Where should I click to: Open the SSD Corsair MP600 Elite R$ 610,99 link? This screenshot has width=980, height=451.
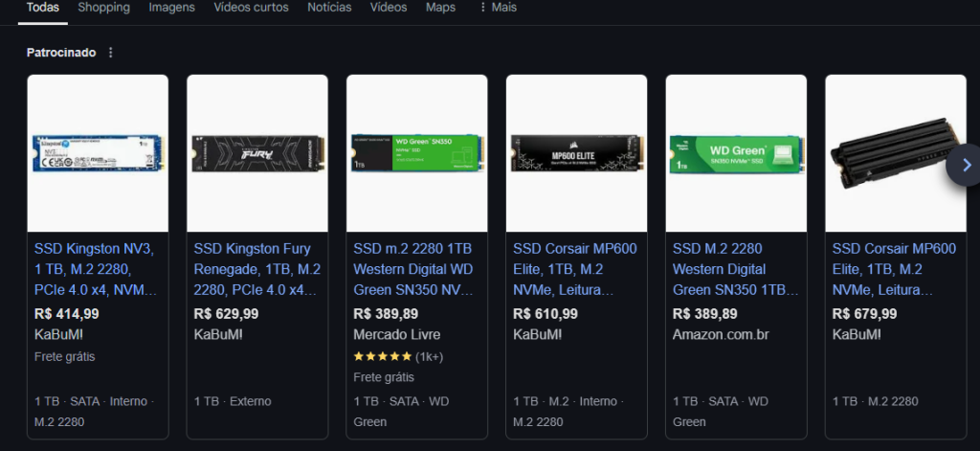[575, 270]
